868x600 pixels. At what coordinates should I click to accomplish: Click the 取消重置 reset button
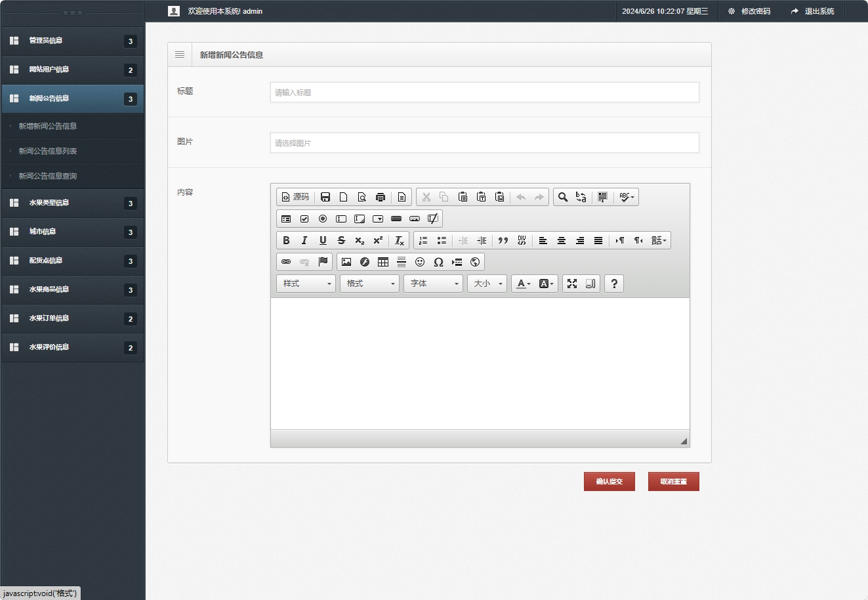pos(674,482)
